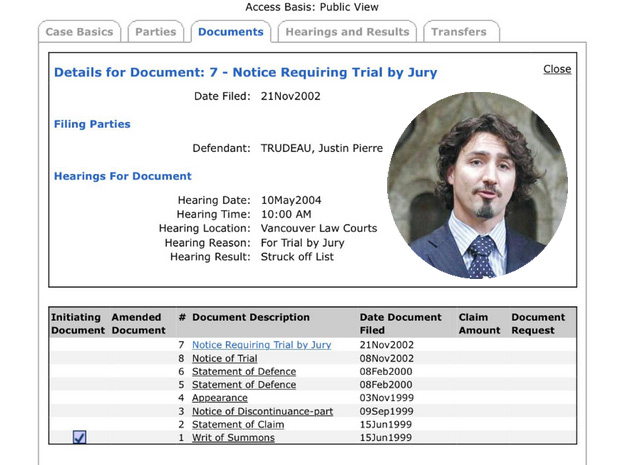Image resolution: width=622 pixels, height=465 pixels.
Task: Close the document details panel
Action: pos(557,69)
